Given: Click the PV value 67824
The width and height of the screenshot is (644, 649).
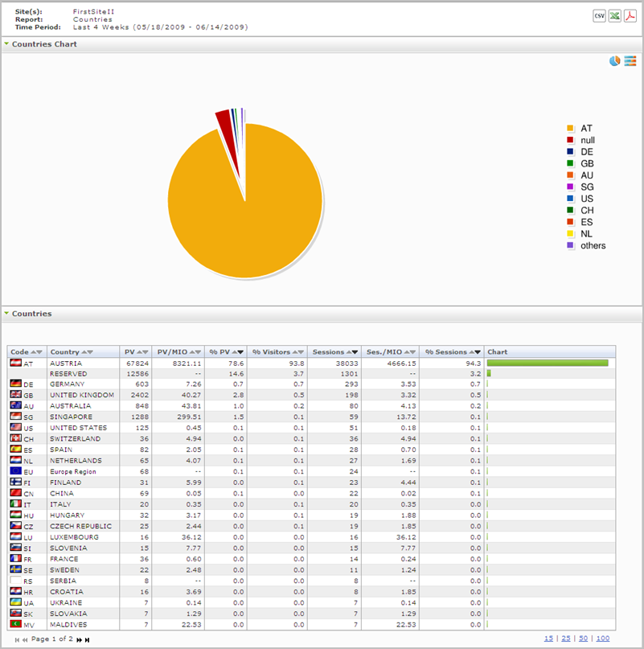Looking at the screenshot, I should 137,364.
